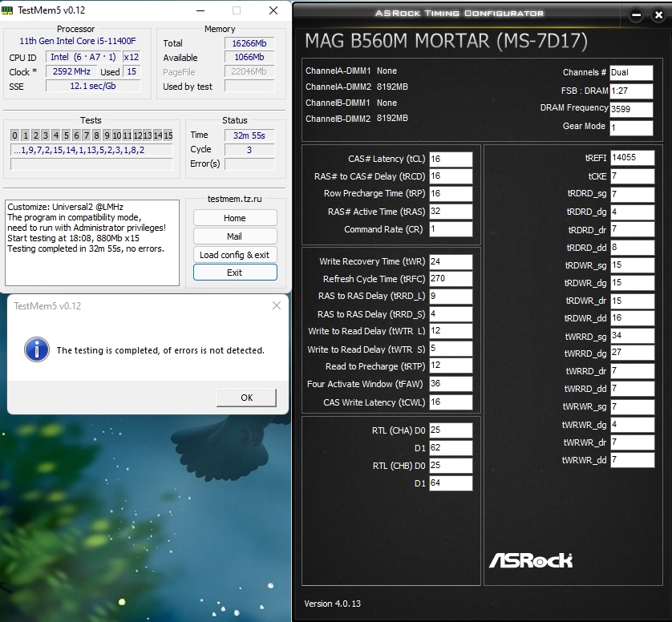Viewport: 672px width, 622px height.
Task: Click the CAS# Latency (tCL) field
Action: pos(451,159)
